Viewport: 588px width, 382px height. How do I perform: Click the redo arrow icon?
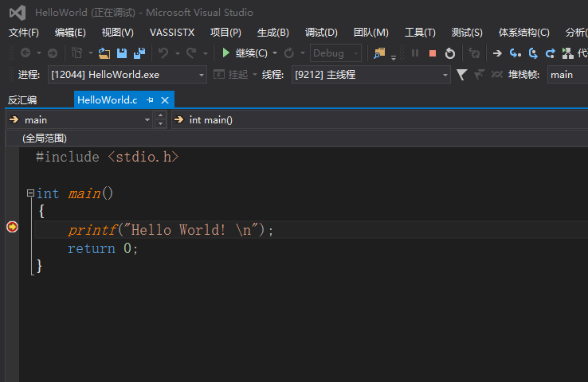tap(191, 53)
